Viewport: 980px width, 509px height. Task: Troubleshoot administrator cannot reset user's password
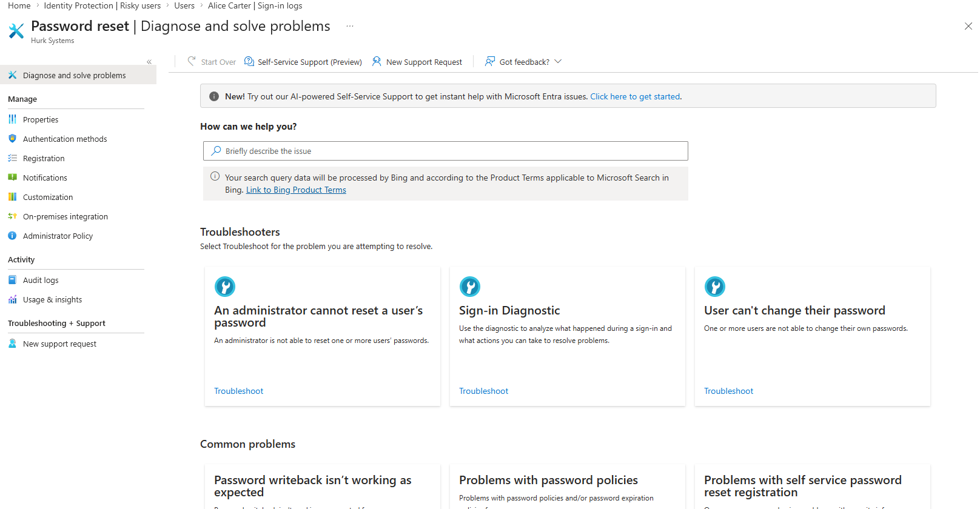(x=238, y=391)
